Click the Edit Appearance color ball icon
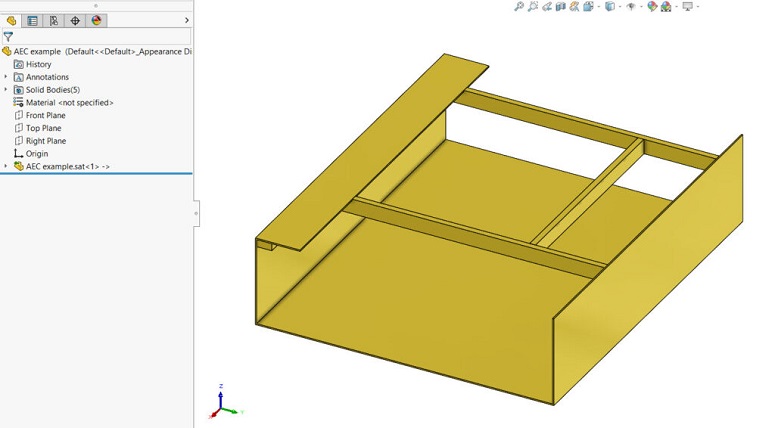 point(652,6)
